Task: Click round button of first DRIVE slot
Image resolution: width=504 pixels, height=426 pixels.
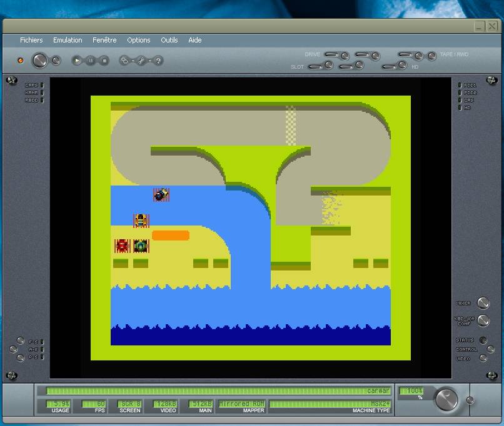Action: click(x=345, y=56)
